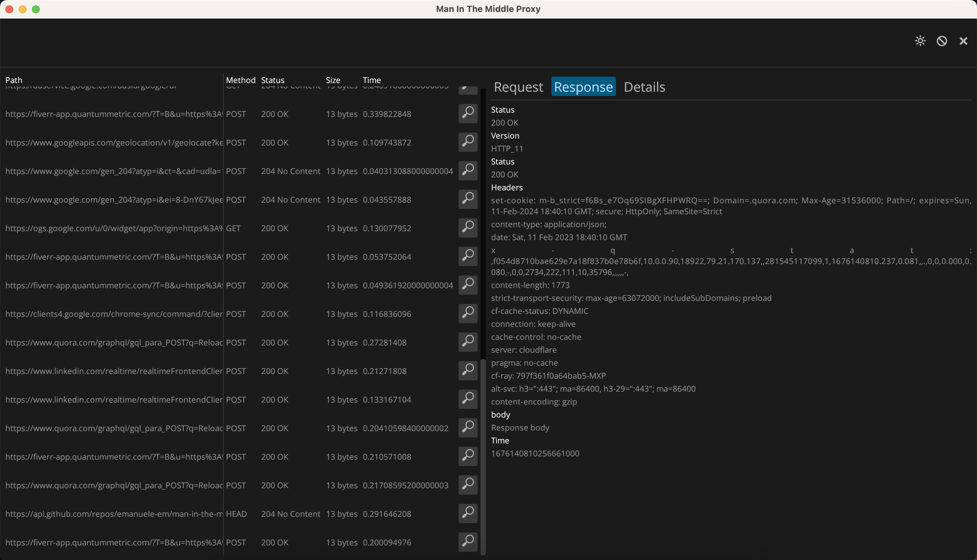Click the 0.116836096 time value

point(387,314)
